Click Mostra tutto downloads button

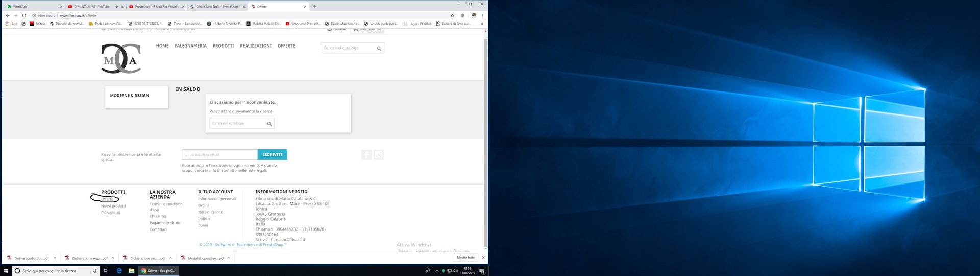(465, 257)
